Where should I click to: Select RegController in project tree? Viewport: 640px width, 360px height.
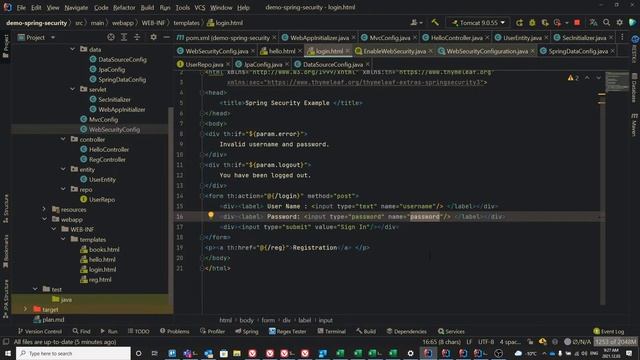(x=107, y=159)
